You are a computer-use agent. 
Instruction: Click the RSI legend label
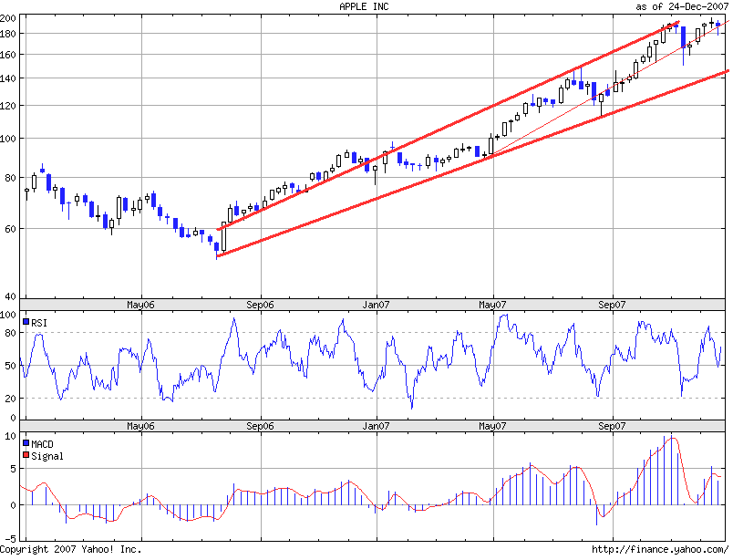point(39,323)
